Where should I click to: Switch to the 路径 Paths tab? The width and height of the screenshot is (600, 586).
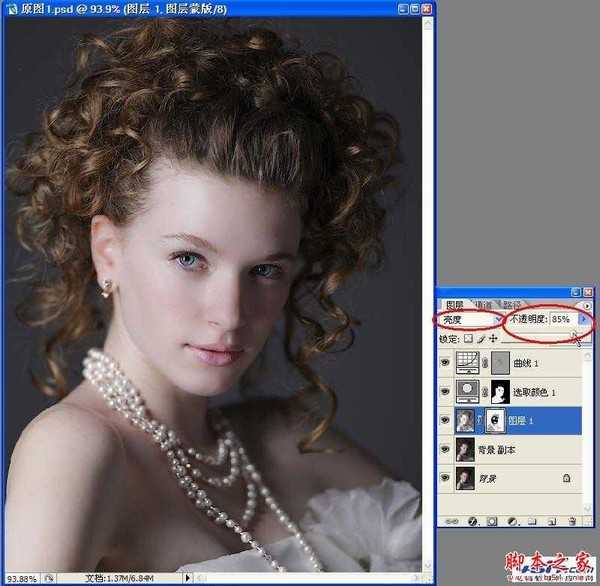(511, 305)
